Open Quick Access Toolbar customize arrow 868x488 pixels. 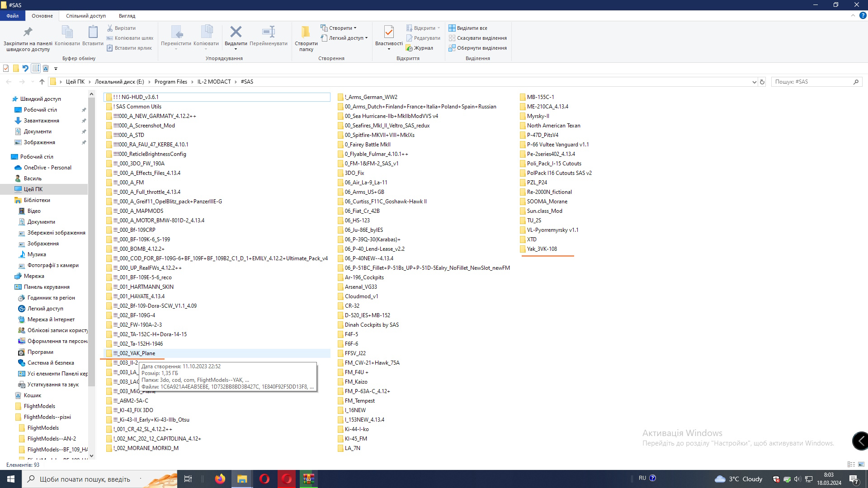click(x=56, y=69)
